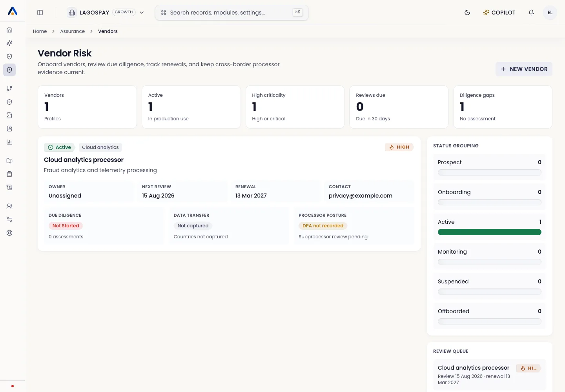Select Monitoring status group

(490, 256)
